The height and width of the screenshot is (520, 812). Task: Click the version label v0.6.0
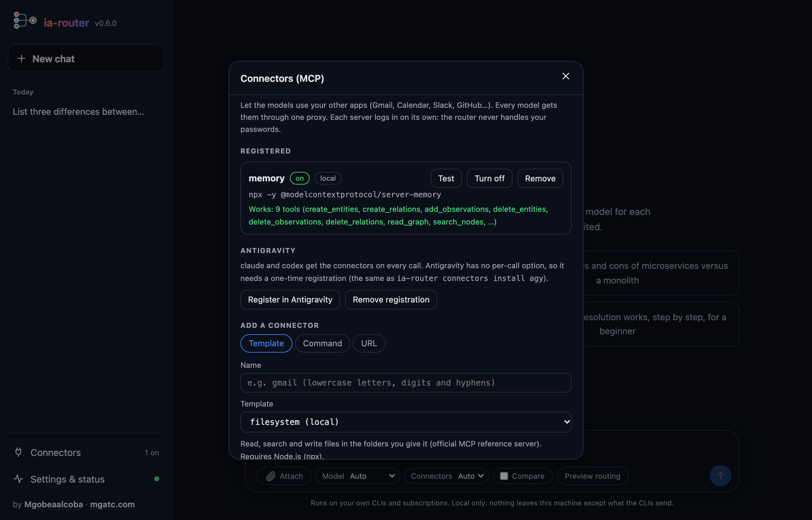pyautogui.click(x=106, y=23)
